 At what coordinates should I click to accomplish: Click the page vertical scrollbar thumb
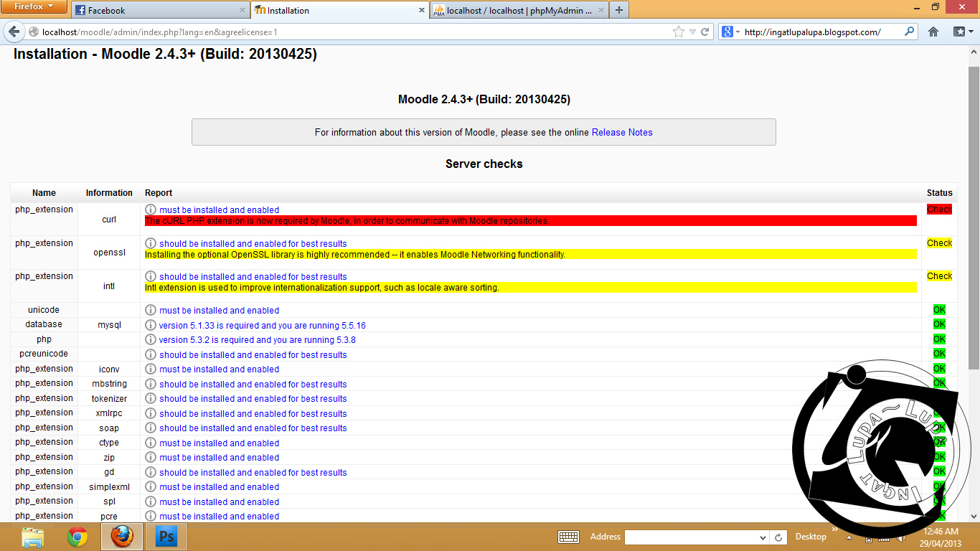pos(974,217)
